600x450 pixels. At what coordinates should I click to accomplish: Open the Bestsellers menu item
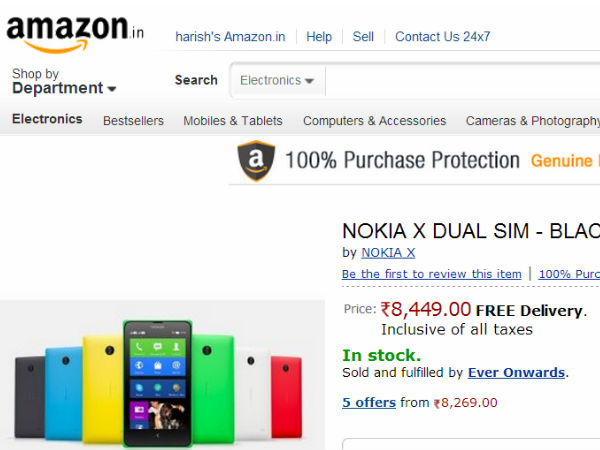(133, 121)
